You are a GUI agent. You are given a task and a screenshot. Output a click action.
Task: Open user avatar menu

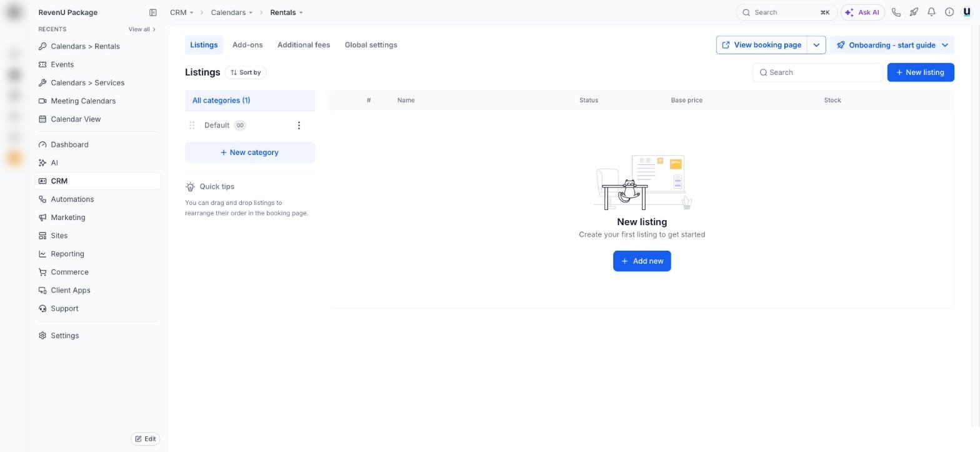[967, 13]
